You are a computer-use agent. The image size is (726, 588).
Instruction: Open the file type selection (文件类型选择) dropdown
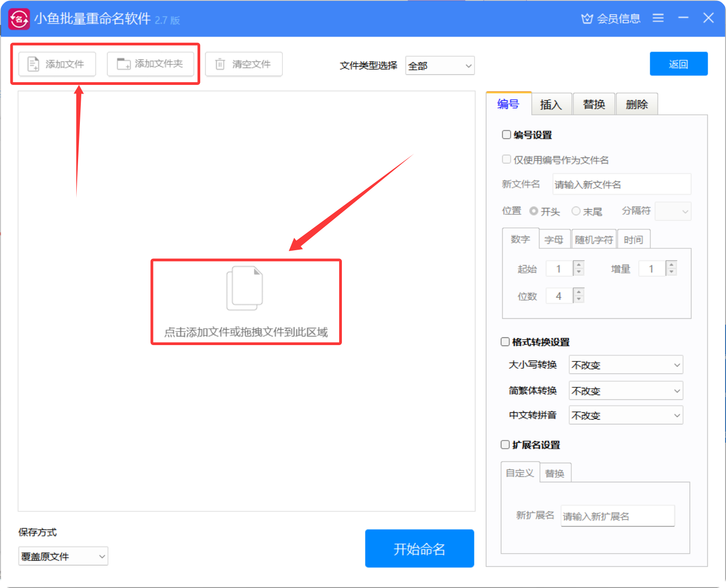coord(440,66)
